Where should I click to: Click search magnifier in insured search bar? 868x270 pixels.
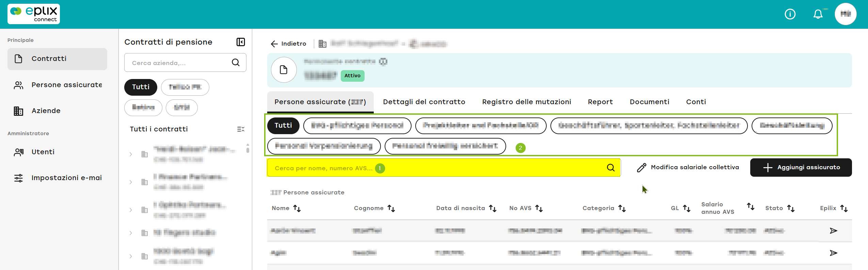pos(611,168)
